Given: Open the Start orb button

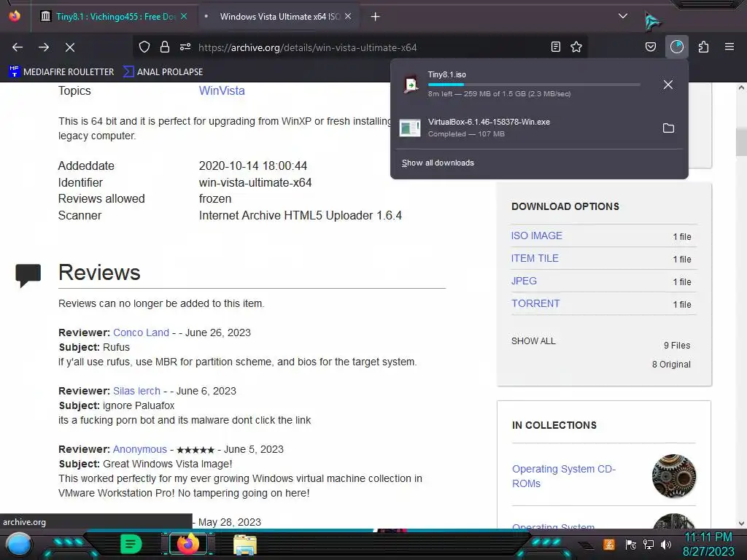Looking at the screenshot, I should click(x=19, y=544).
